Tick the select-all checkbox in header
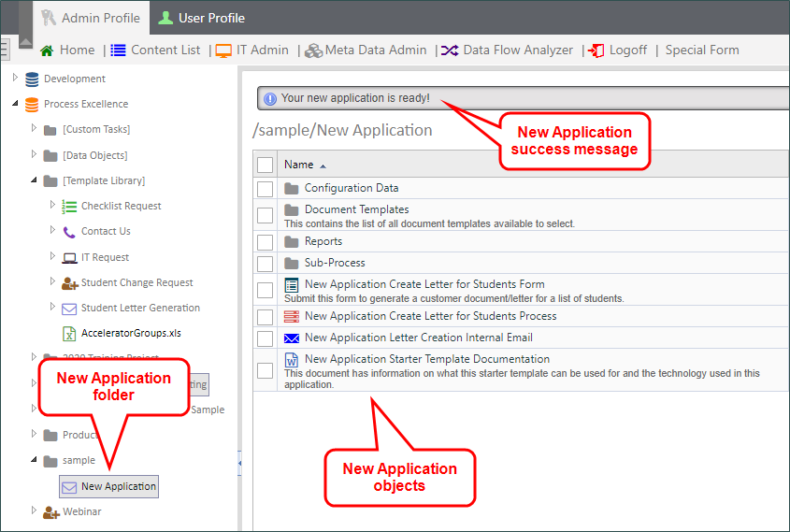Viewport: 790px width, 532px height. coord(266,165)
